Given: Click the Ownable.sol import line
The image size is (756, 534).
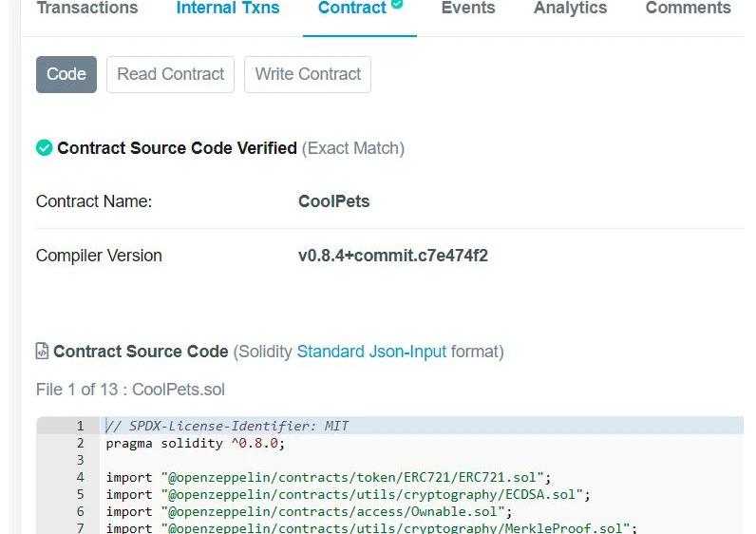Looking at the screenshot, I should pos(309,511).
